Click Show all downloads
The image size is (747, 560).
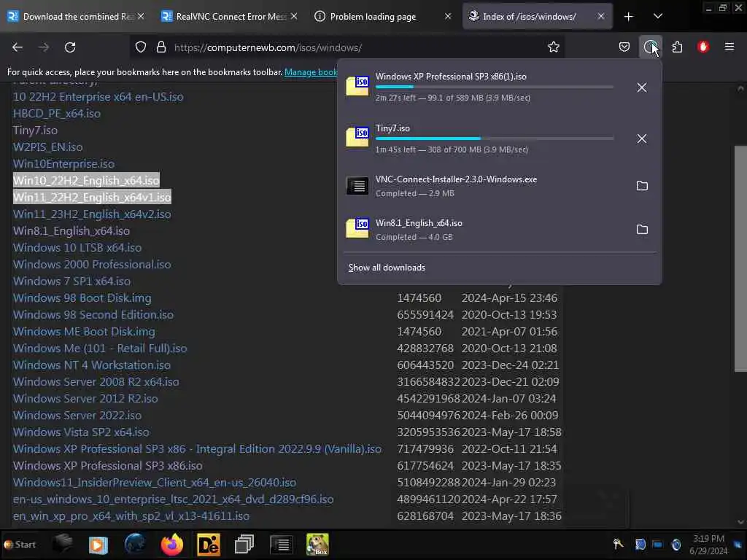point(387,268)
